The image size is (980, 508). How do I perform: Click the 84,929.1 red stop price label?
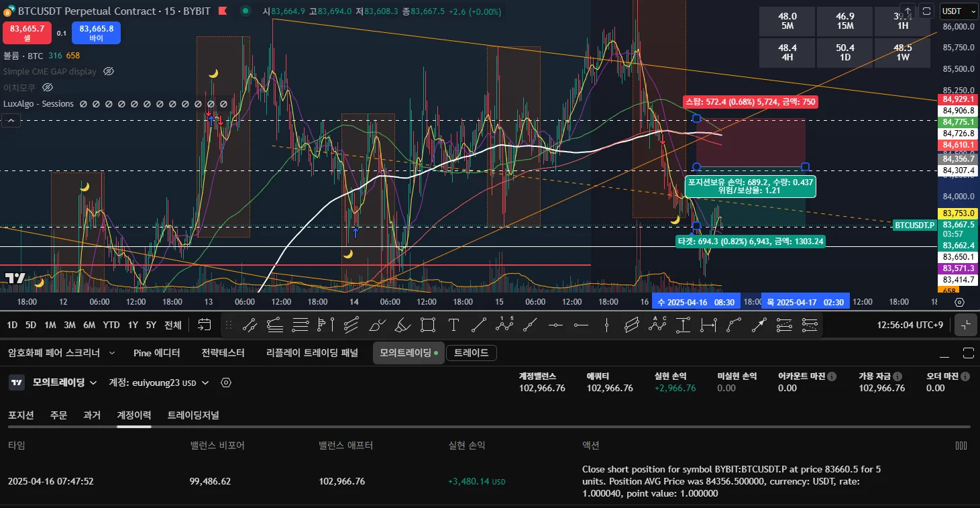click(x=959, y=99)
